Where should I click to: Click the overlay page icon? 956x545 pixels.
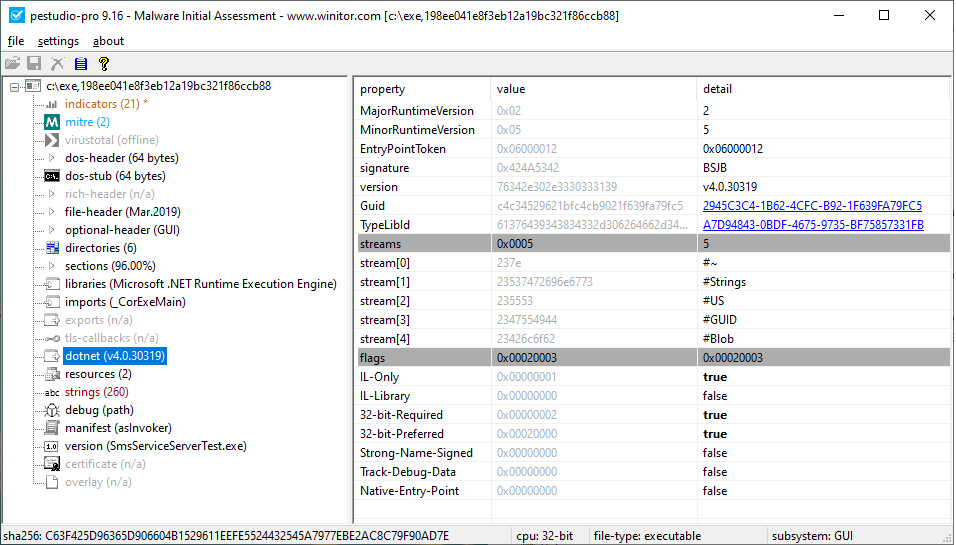click(52, 482)
